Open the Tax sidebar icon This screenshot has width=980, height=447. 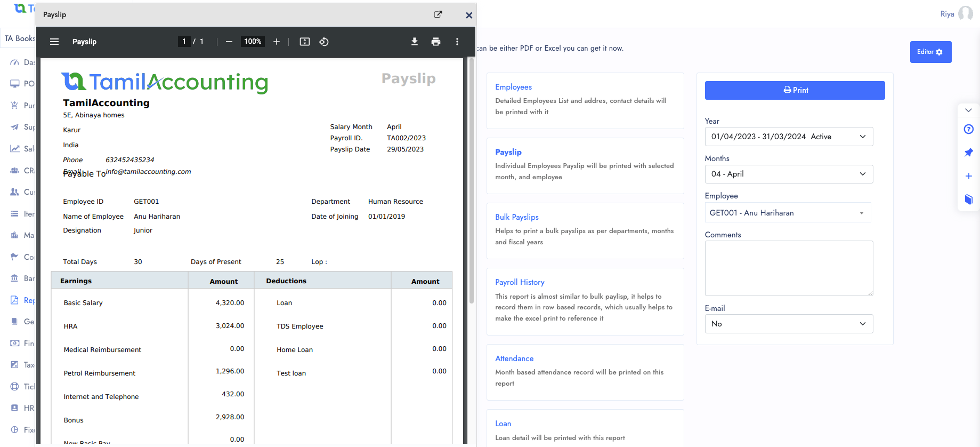(x=15, y=365)
